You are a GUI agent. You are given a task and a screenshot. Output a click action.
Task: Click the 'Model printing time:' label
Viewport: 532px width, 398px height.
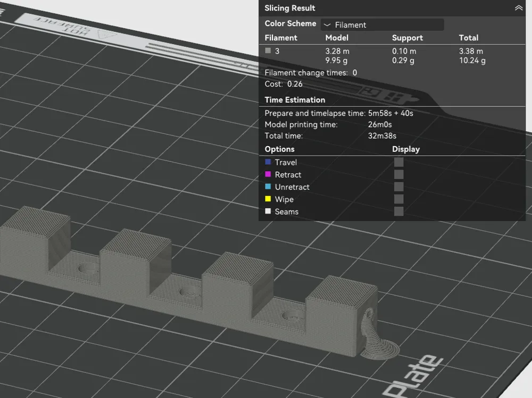click(301, 125)
